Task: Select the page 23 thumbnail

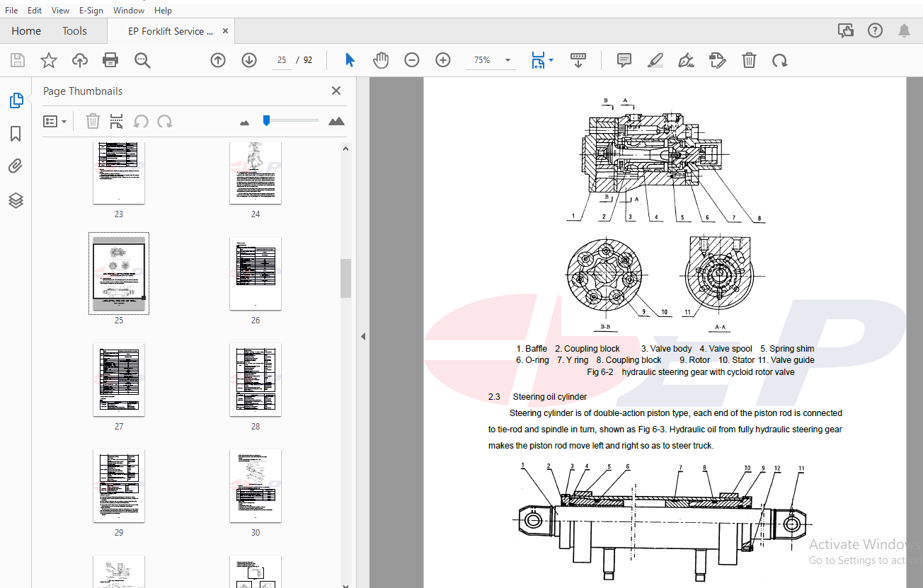Action: tap(119, 172)
